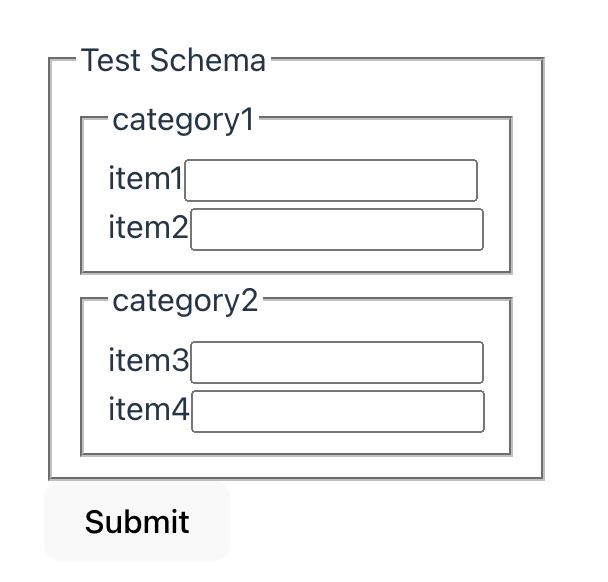The width and height of the screenshot is (608, 582).
Task: Place cursor in item4 input field
Action: 338,411
